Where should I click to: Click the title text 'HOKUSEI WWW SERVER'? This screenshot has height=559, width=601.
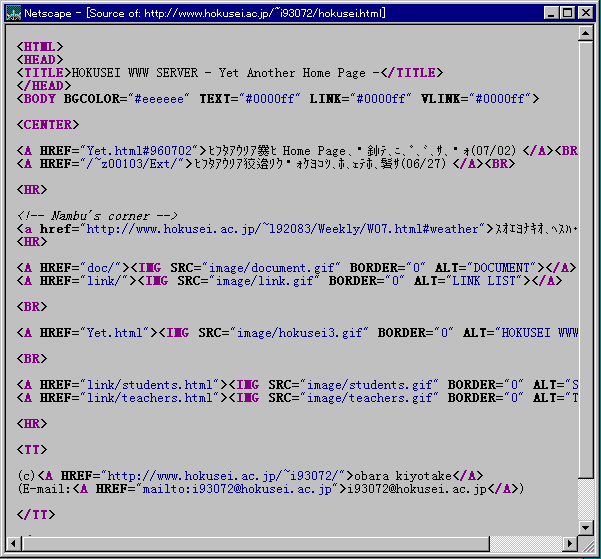135,73
